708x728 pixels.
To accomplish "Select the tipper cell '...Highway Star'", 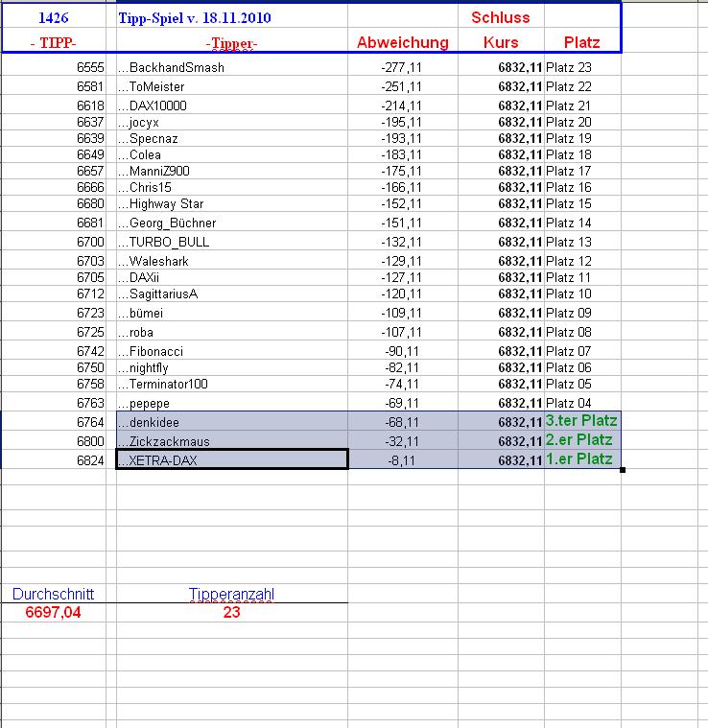I will [231, 203].
